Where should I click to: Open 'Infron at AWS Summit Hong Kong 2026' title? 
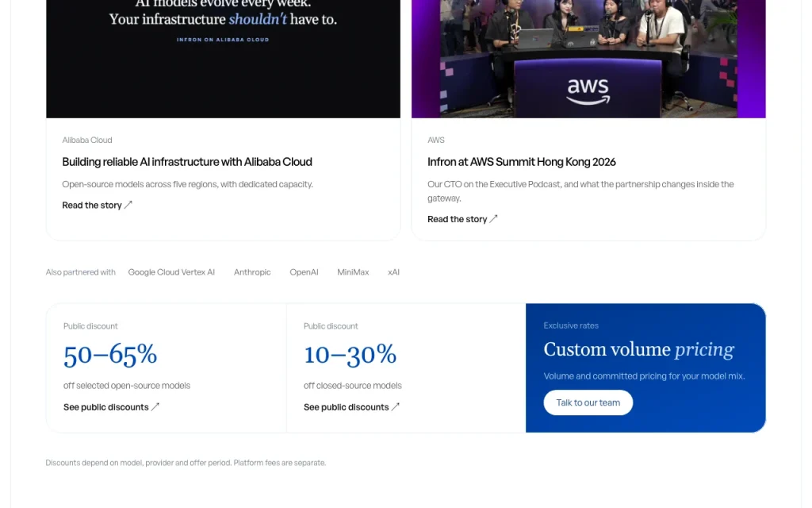522,162
